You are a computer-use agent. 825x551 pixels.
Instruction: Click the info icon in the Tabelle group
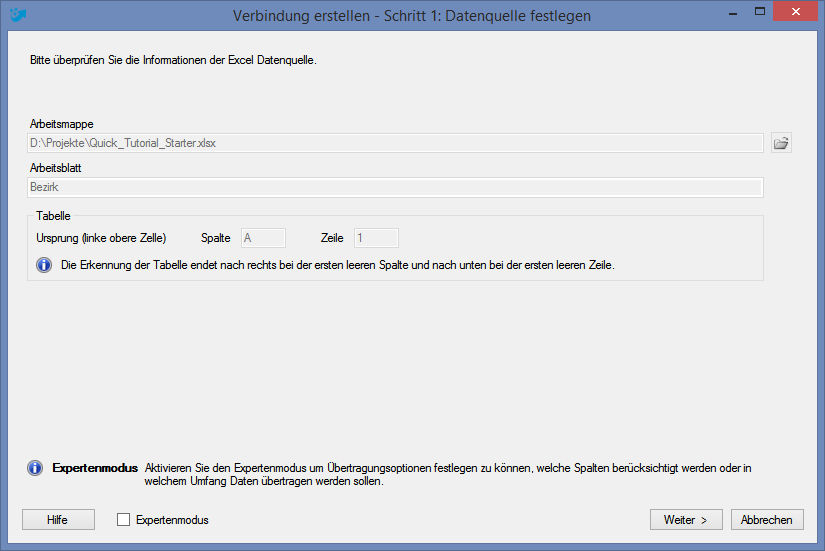[x=44, y=265]
